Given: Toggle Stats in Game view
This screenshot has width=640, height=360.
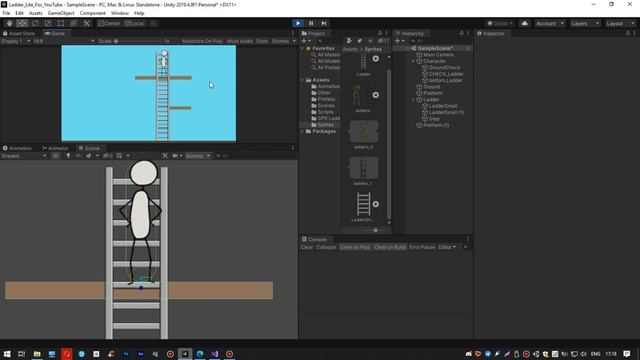Looking at the screenshot, I should [x=262, y=41].
